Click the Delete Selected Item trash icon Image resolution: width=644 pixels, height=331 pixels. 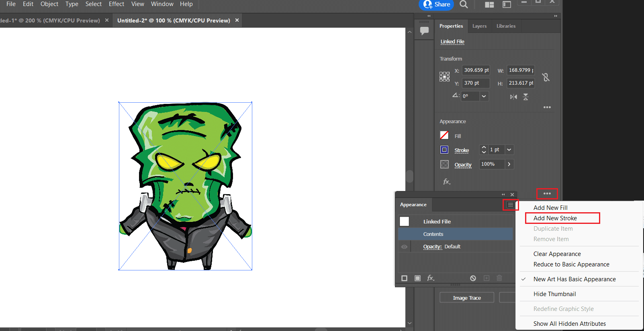[x=499, y=278]
